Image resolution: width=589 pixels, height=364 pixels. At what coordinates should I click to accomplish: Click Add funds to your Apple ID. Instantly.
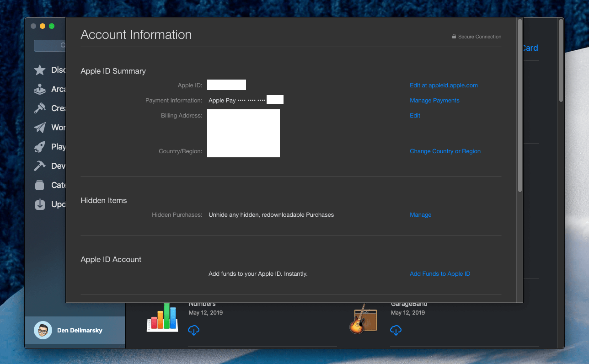[x=258, y=273]
